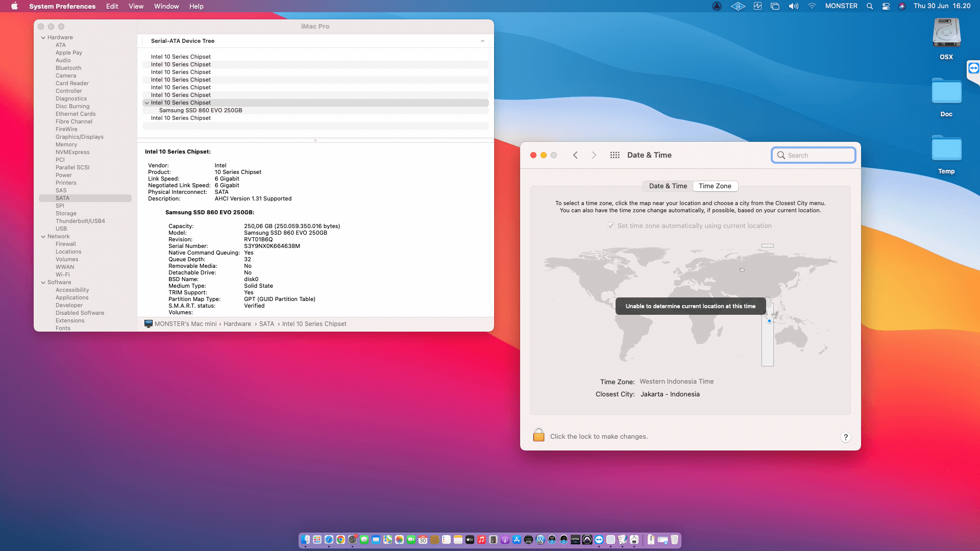The height and width of the screenshot is (551, 980).
Task: Open the Music app in dock
Action: tap(481, 540)
